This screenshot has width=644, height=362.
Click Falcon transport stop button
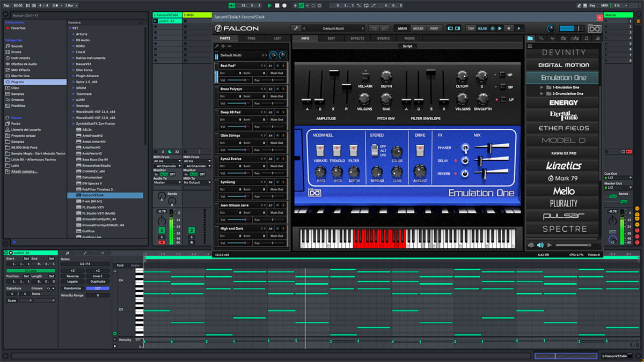pos(509,28)
